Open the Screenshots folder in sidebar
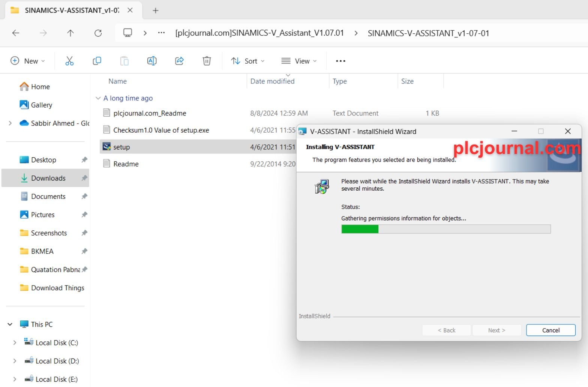Viewport: 588px width, 387px height. click(x=43, y=233)
